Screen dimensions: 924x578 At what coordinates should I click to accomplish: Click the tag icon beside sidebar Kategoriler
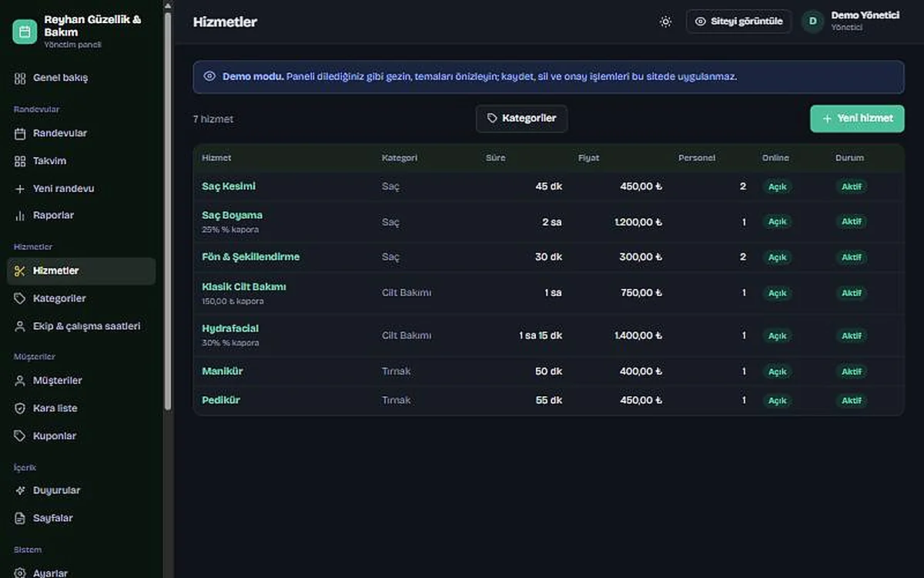[x=20, y=299]
